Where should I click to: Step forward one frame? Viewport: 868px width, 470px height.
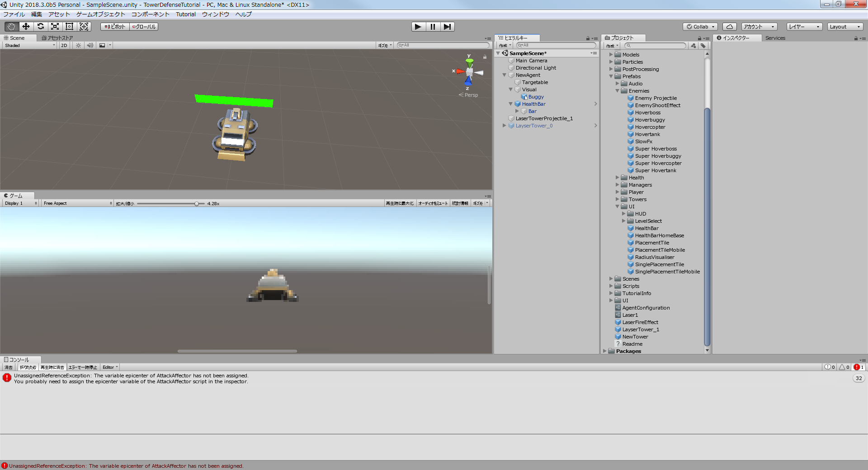point(447,27)
